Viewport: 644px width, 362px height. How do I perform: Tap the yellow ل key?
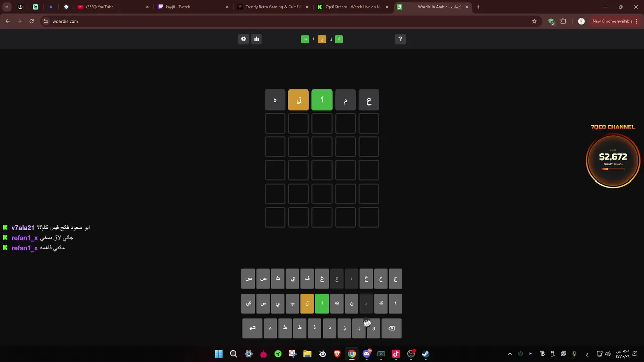pos(307,303)
